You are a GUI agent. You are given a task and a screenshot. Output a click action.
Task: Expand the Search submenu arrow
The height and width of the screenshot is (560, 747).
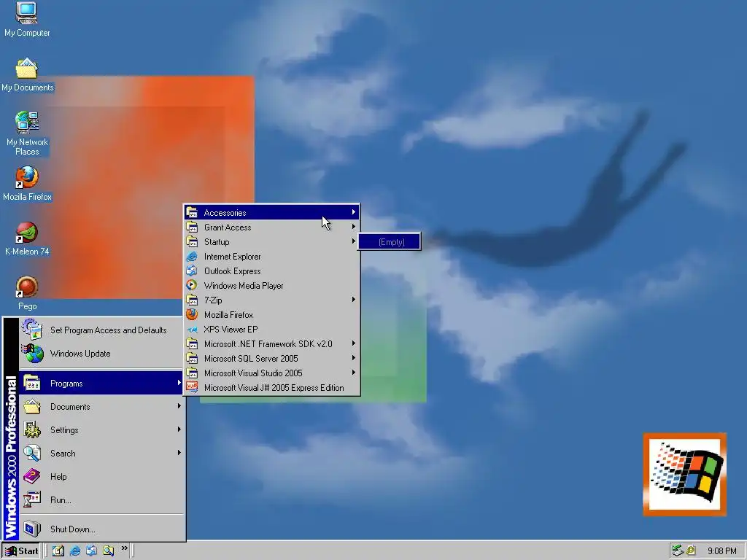[179, 452]
